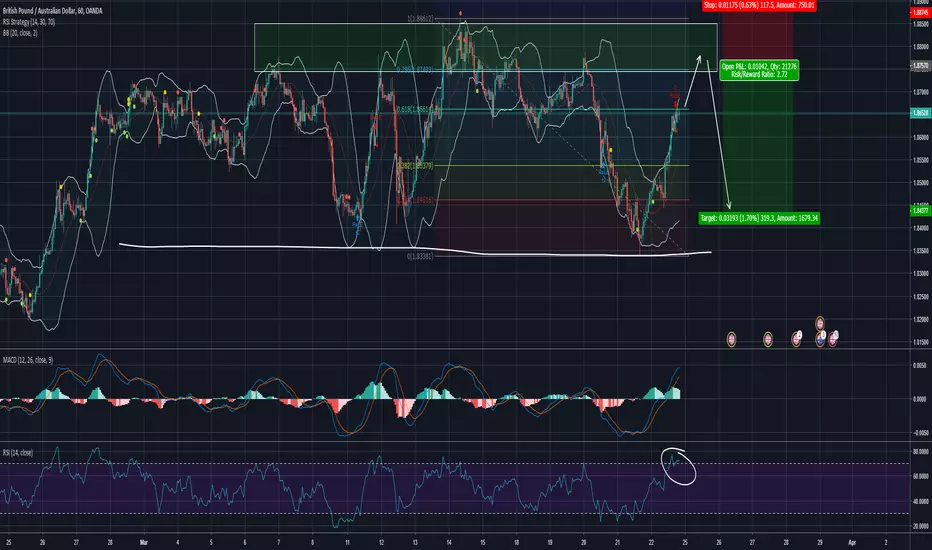This screenshot has width=932, height=550.
Task: Click the 20.0000 value on RSI scale
Action: point(920,526)
